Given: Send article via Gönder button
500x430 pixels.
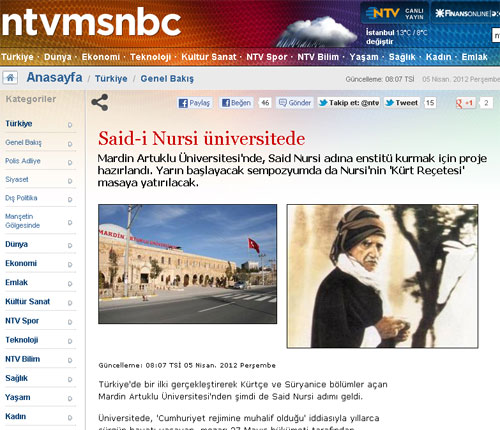Looking at the screenshot, I should click(x=295, y=103).
